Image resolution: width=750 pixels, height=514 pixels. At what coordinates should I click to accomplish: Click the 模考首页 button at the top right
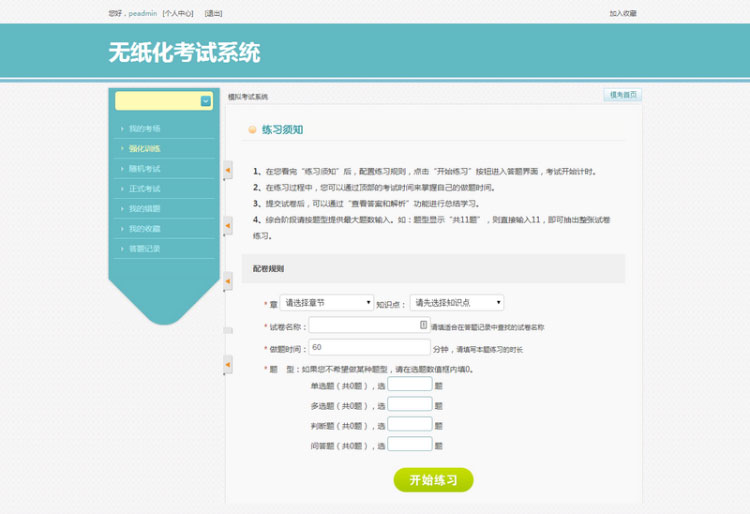pos(623,95)
